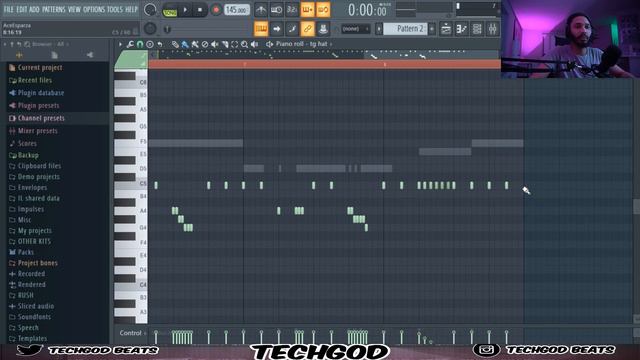
Task: Open the HELP menu
Action: [131, 9]
